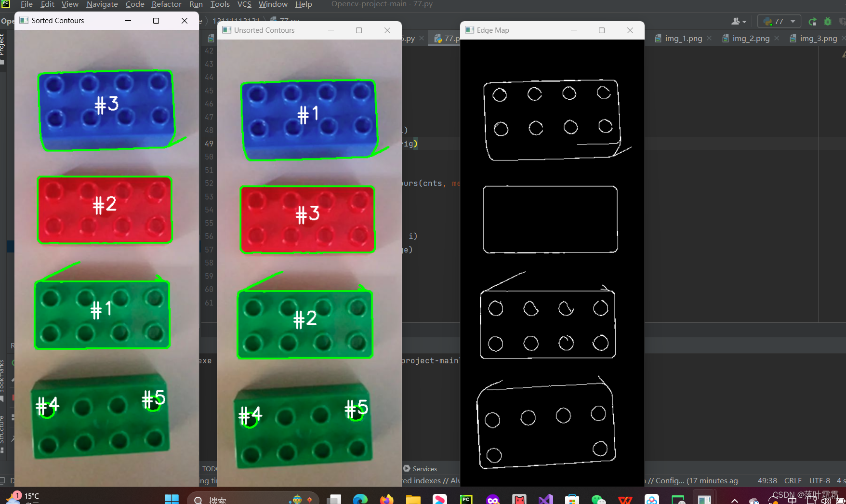The height and width of the screenshot is (504, 846).
Task: Open the Code menu
Action: [135, 4]
